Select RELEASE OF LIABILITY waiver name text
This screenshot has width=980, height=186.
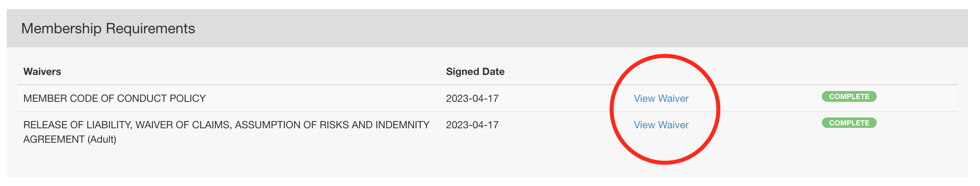(x=227, y=132)
